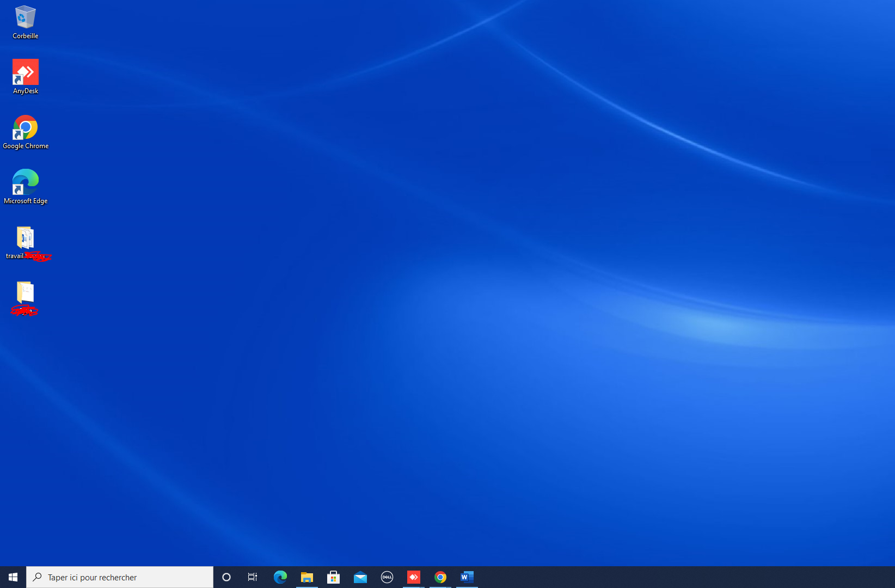Select the AnyDesk shortcut on the desktop
Image resolution: width=895 pixels, height=588 pixels.
(25, 73)
